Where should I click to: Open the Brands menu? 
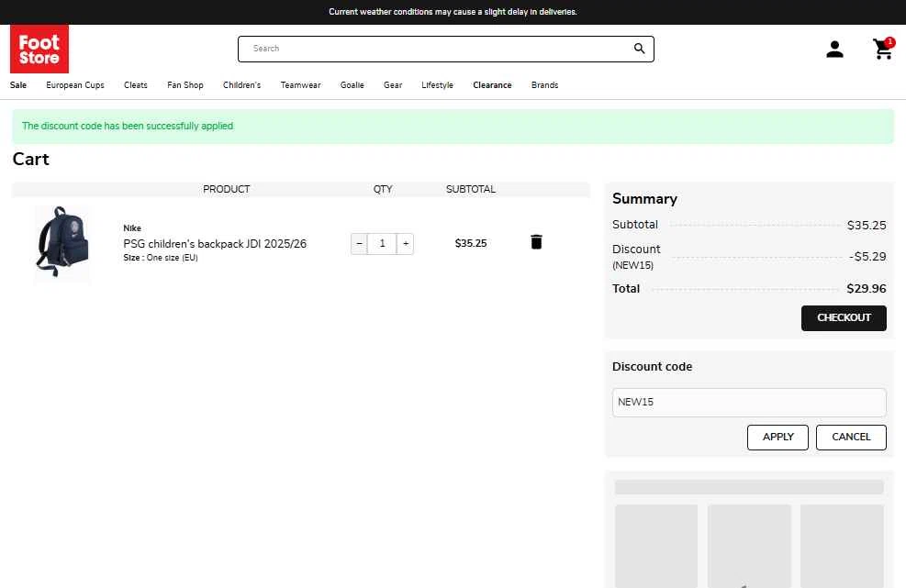pos(545,85)
